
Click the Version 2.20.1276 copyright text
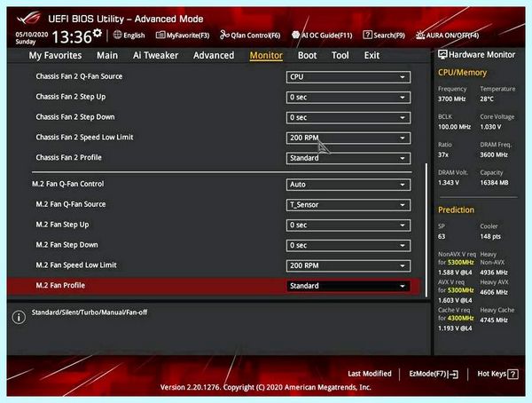(265, 387)
